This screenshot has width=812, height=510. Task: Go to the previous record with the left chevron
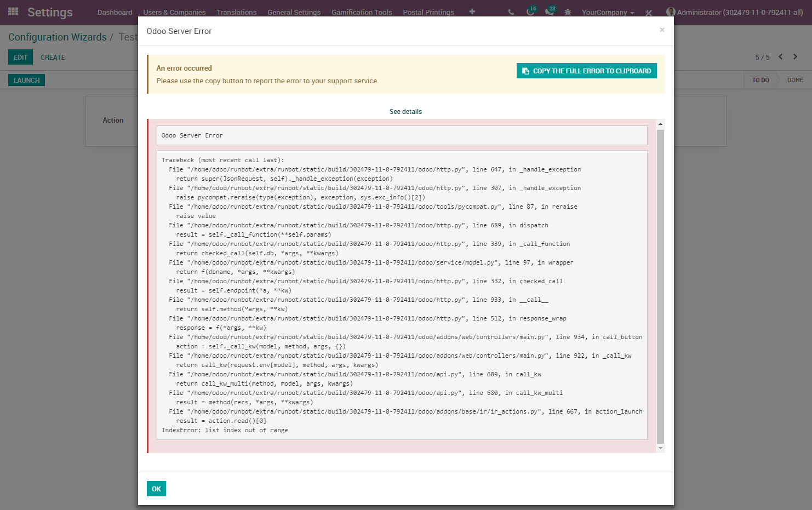[x=780, y=56]
